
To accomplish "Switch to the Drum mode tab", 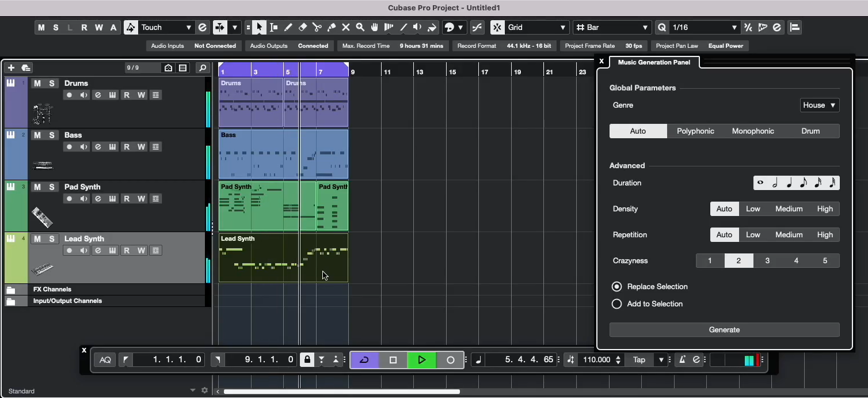I will click(810, 131).
